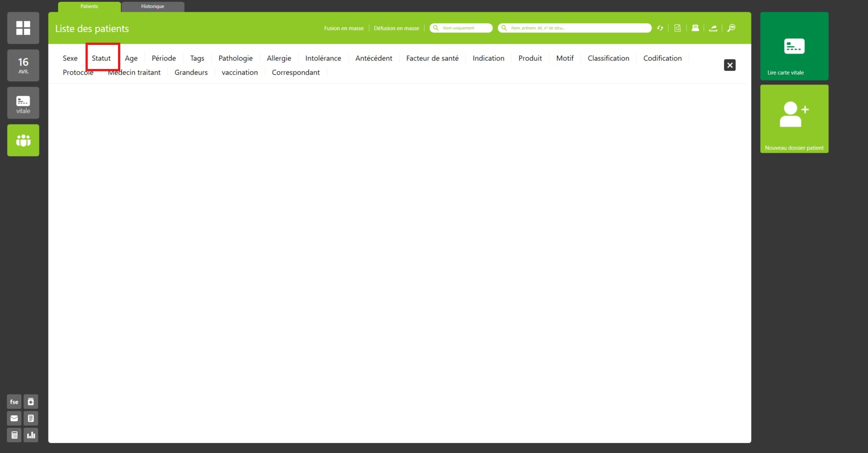
Task: Click the patients group icon in sidebar
Action: pyautogui.click(x=23, y=140)
